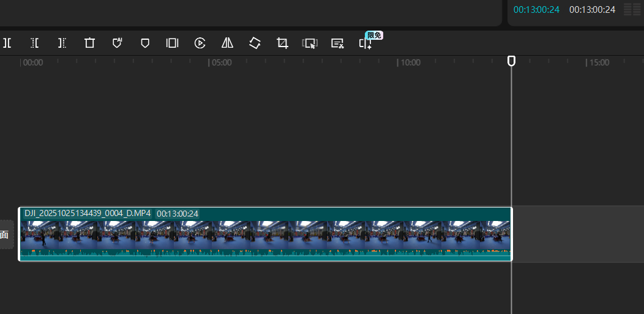Click the Freeze frame icon
The width and height of the screenshot is (644, 314).
(x=172, y=43)
